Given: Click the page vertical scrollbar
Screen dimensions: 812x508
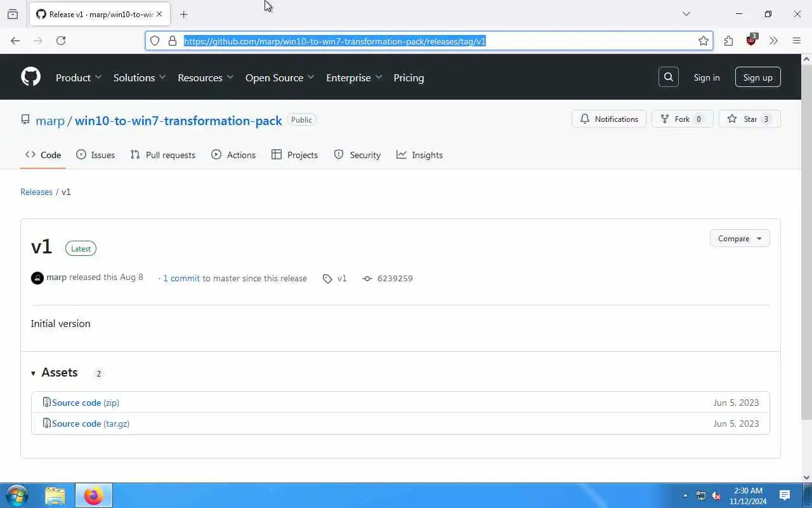Looking at the screenshot, I should tap(806, 241).
